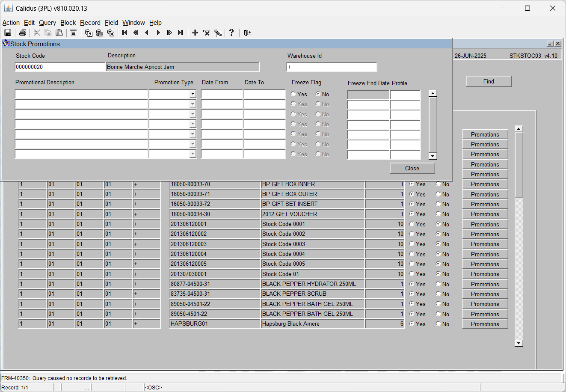Select Freeze Flag Yes in first promotion row
This screenshot has height=392, width=566.
293,94
